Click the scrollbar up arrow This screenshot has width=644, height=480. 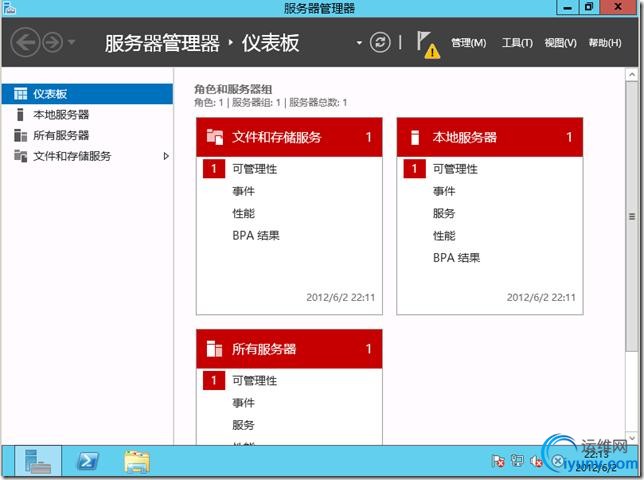tap(632, 75)
